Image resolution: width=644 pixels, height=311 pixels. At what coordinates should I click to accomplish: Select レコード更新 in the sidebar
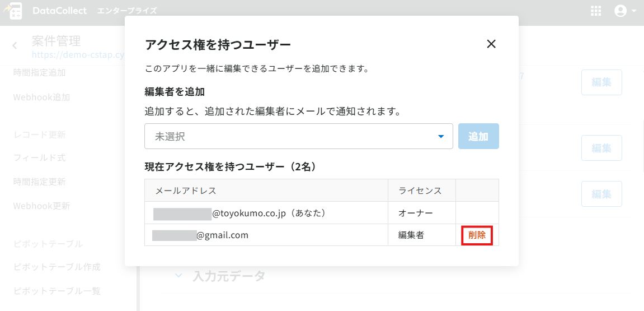click(39, 135)
